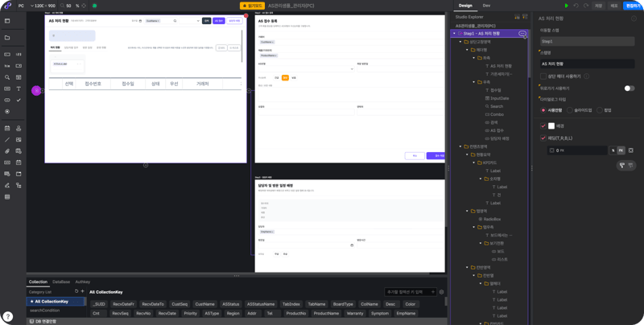This screenshot has width=644, height=325.
Task: Click the blue edit button at top right
Action: [x=634, y=6]
